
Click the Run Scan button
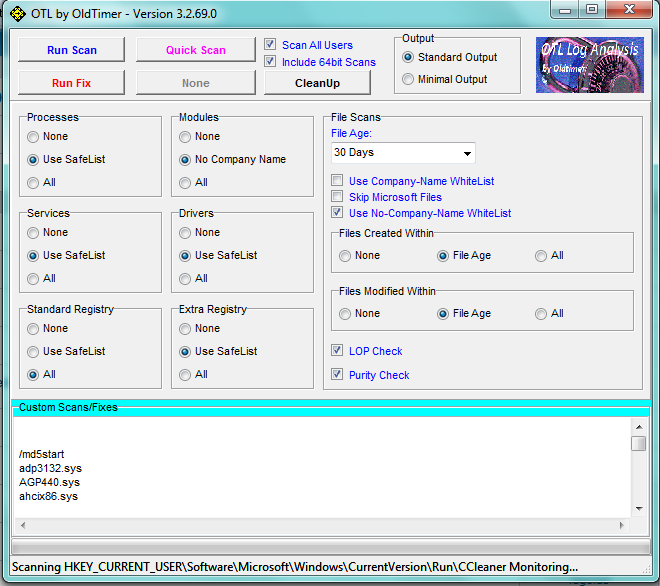tap(72, 50)
